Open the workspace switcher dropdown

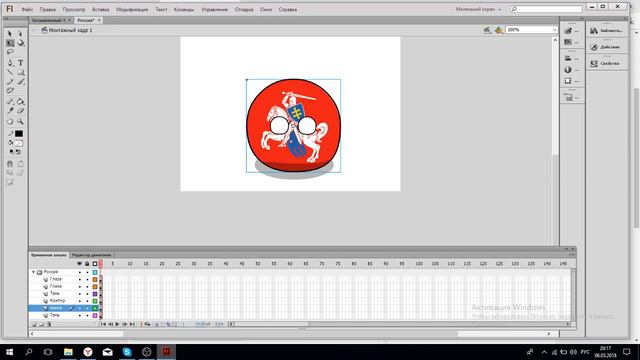tap(478, 9)
